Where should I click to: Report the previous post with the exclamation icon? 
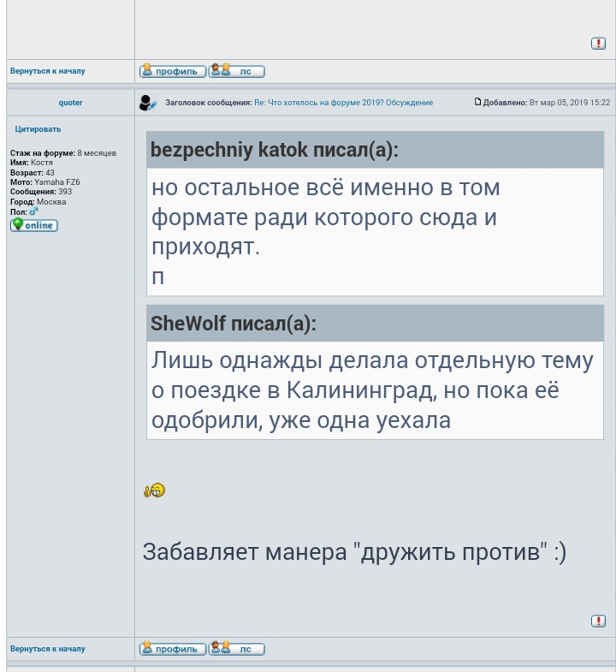click(x=598, y=44)
